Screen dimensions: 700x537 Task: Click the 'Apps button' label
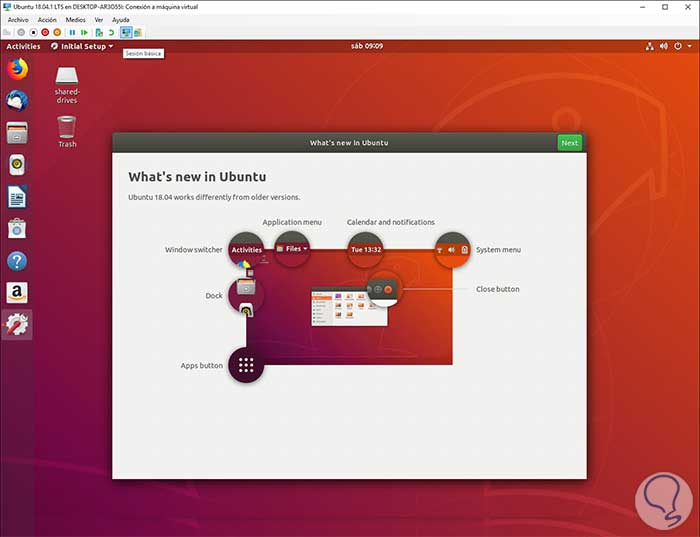click(201, 365)
